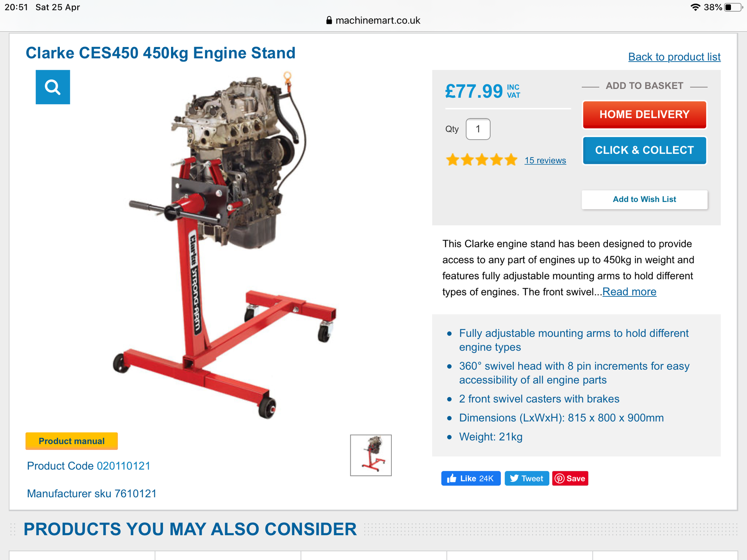The image size is (747, 560).
Task: Tap the battery status icon
Action: (x=732, y=7)
